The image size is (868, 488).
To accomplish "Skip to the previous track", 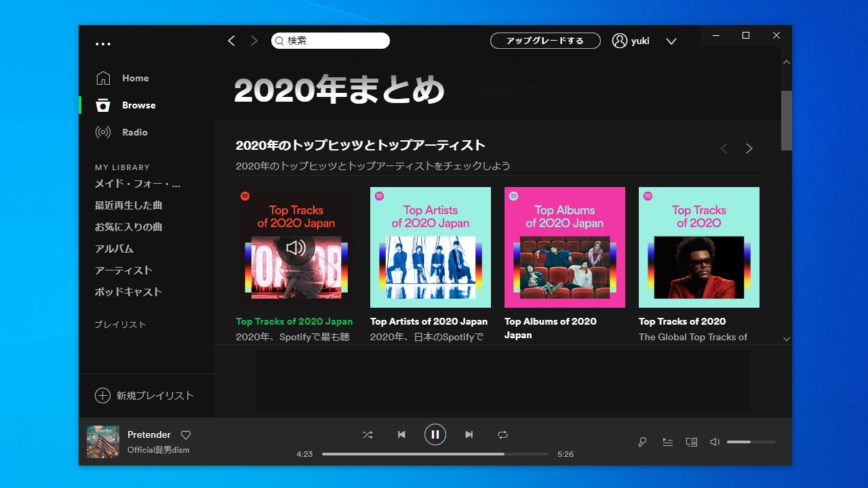I will click(401, 434).
